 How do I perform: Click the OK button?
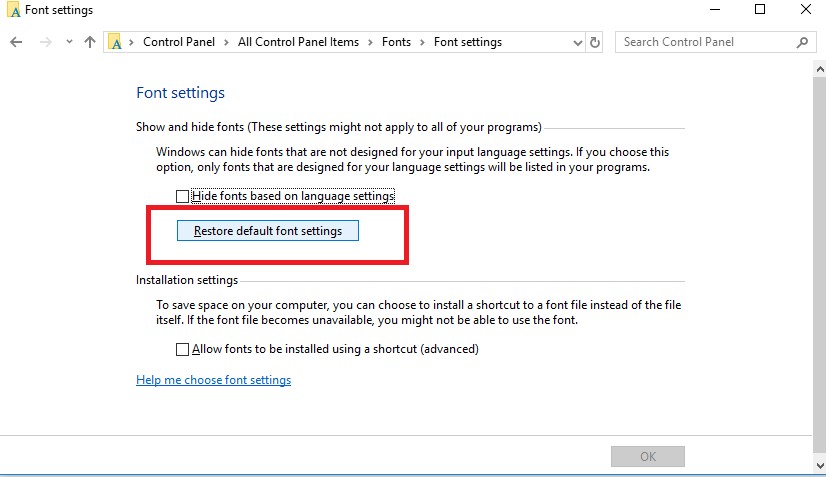pos(648,456)
